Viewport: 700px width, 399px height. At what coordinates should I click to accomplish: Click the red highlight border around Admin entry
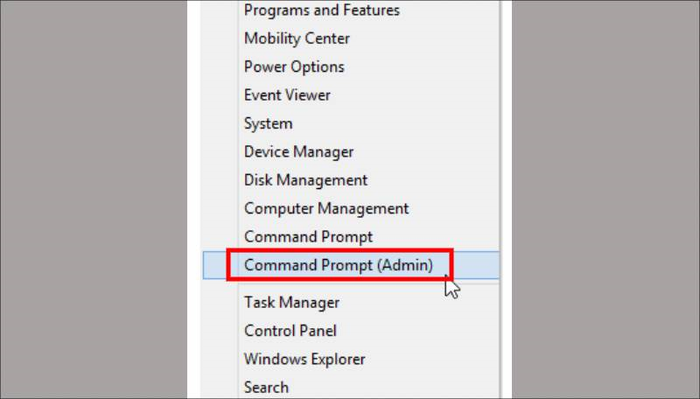[339, 251]
